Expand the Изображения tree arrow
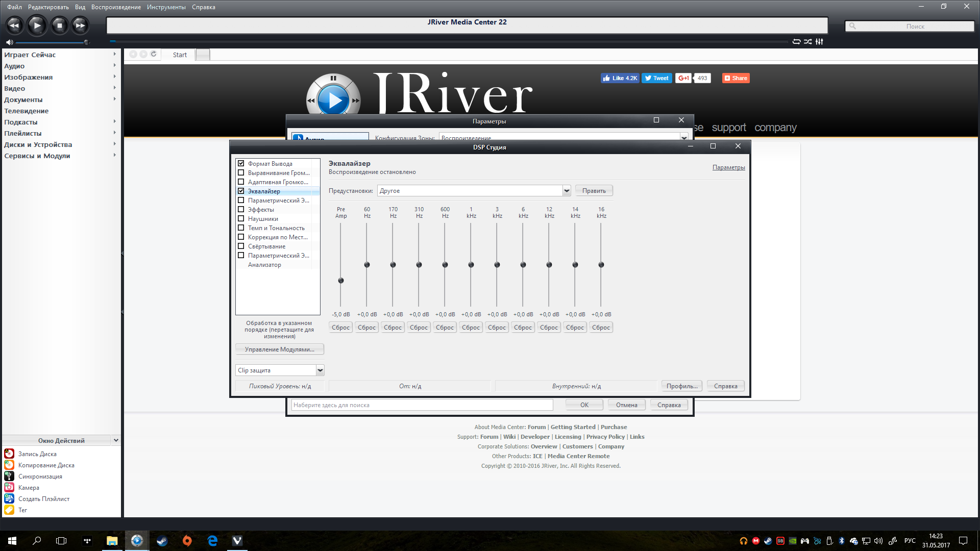Image resolution: width=980 pixels, height=551 pixels. 115,77
